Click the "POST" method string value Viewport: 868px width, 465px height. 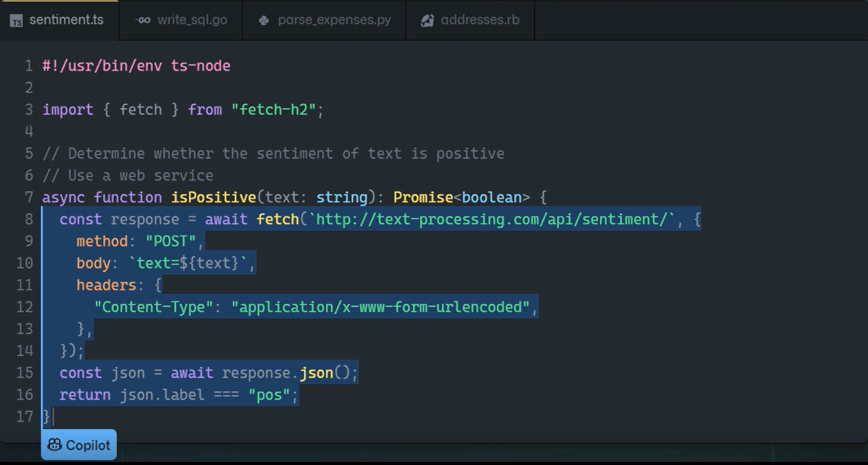tap(171, 241)
